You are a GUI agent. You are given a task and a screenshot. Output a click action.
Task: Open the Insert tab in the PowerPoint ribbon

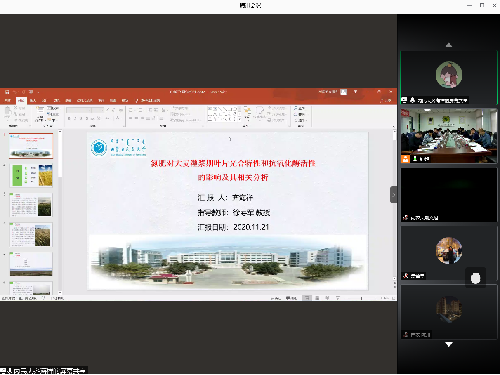pyautogui.click(x=33, y=100)
